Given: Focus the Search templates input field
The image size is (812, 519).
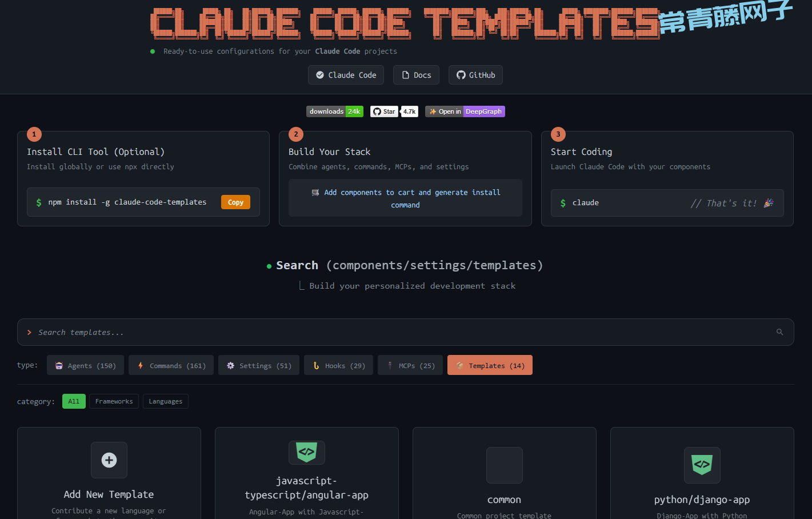Looking at the screenshot, I should 405,332.
